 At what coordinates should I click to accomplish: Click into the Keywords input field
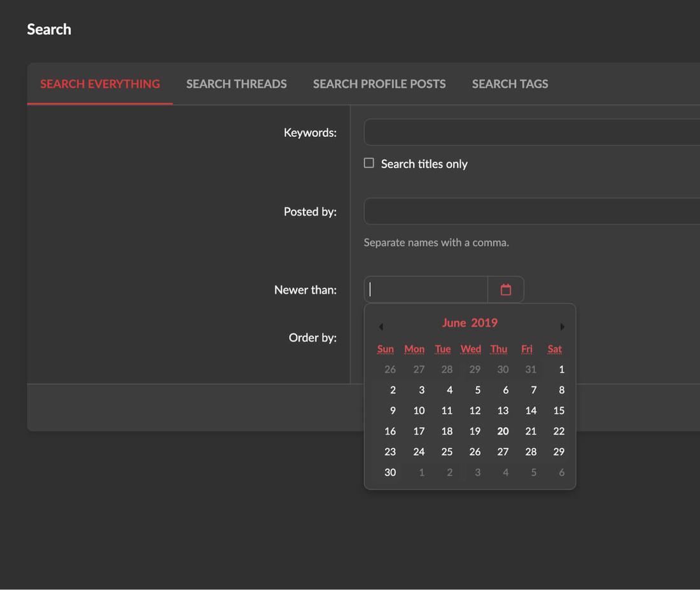click(x=531, y=132)
